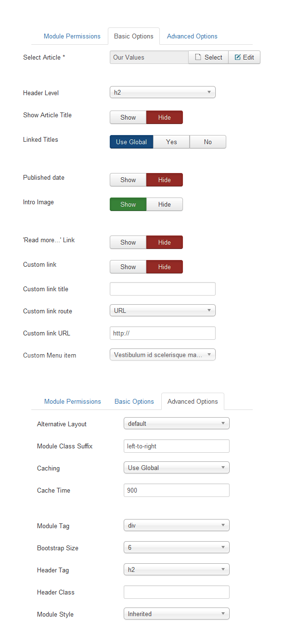Image resolution: width=284 pixels, height=644 pixels.
Task: Click the Module Class Suffix field
Action: pos(177,446)
